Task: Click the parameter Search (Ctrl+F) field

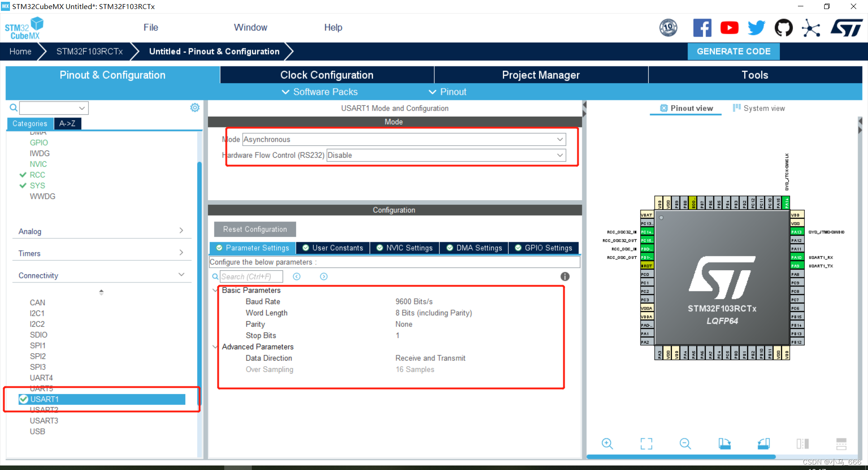Action: [x=251, y=277]
